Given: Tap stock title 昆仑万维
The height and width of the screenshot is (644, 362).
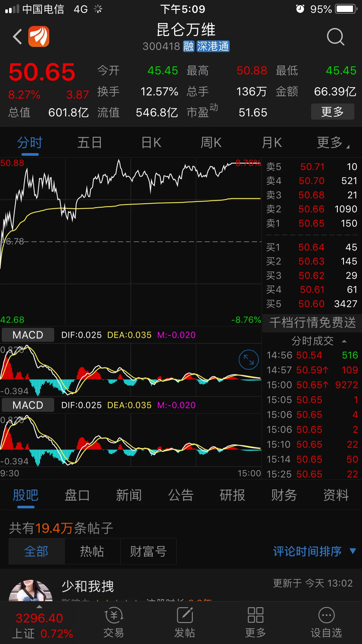Looking at the screenshot, I should click(x=186, y=30).
